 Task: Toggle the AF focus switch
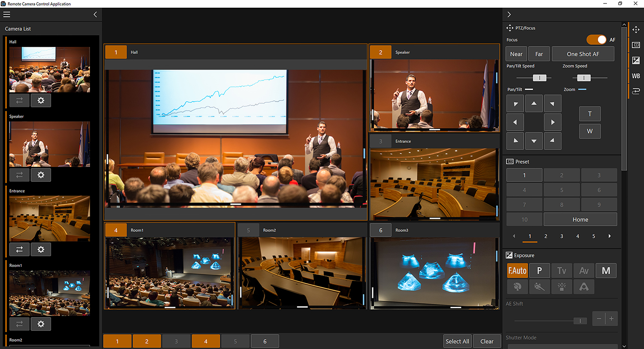coord(596,40)
